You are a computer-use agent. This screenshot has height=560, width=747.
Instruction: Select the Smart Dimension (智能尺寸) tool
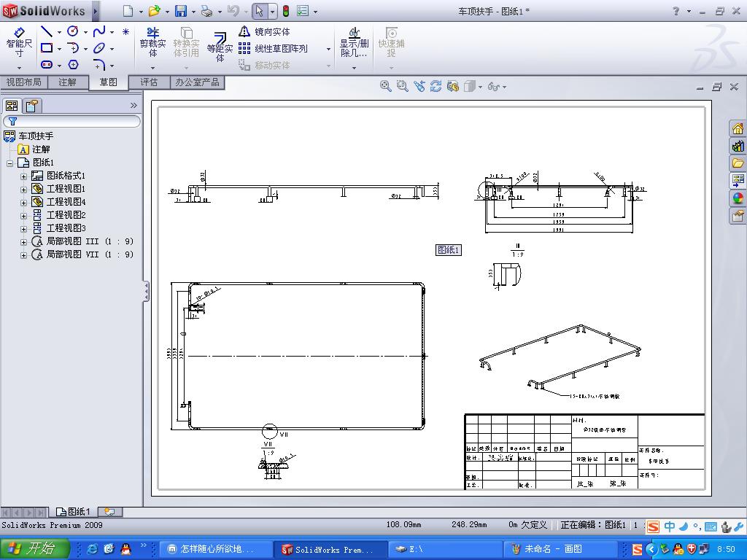[19, 42]
